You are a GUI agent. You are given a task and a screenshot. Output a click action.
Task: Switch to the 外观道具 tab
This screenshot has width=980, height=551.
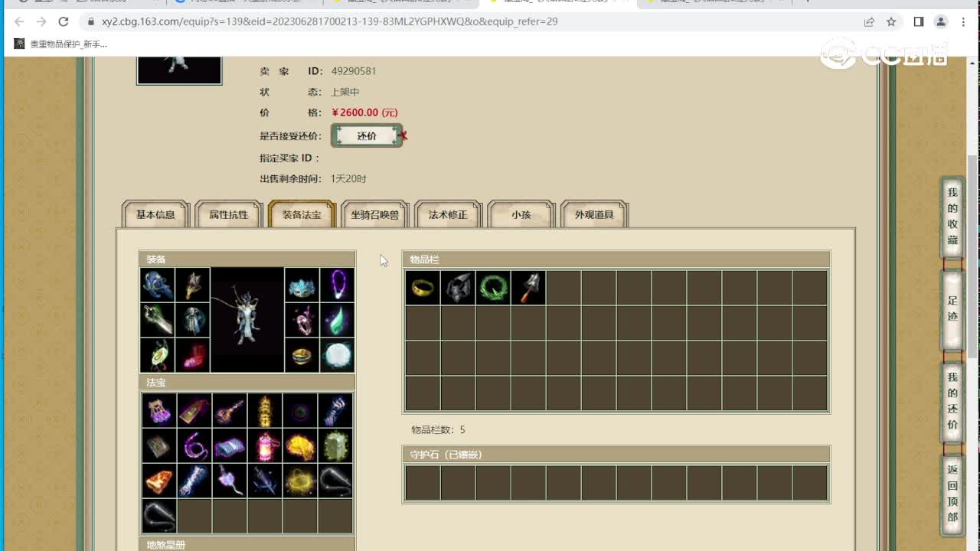594,214
